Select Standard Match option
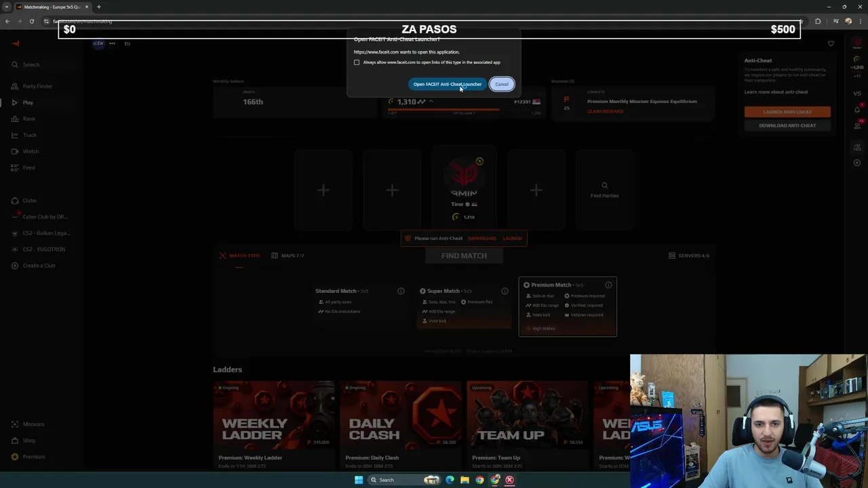Screen dimensions: 868x488 361,303
